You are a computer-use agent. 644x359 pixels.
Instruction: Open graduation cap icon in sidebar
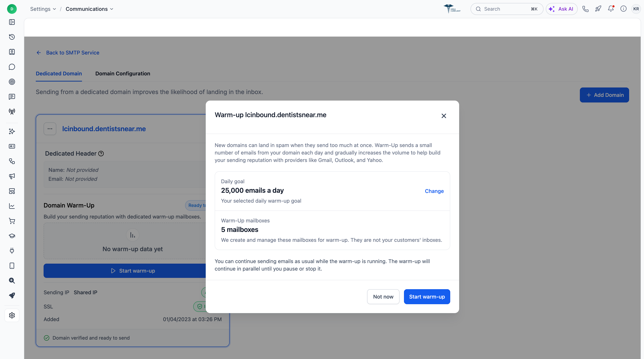coord(12,236)
